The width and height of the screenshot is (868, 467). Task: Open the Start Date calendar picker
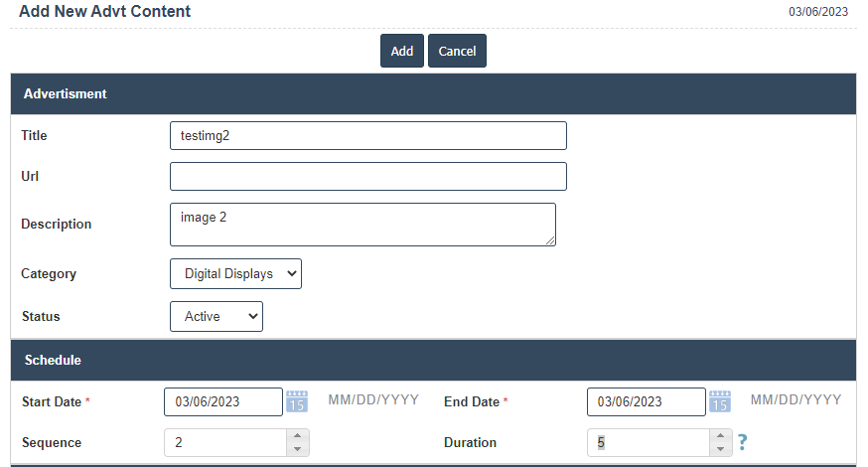point(297,401)
